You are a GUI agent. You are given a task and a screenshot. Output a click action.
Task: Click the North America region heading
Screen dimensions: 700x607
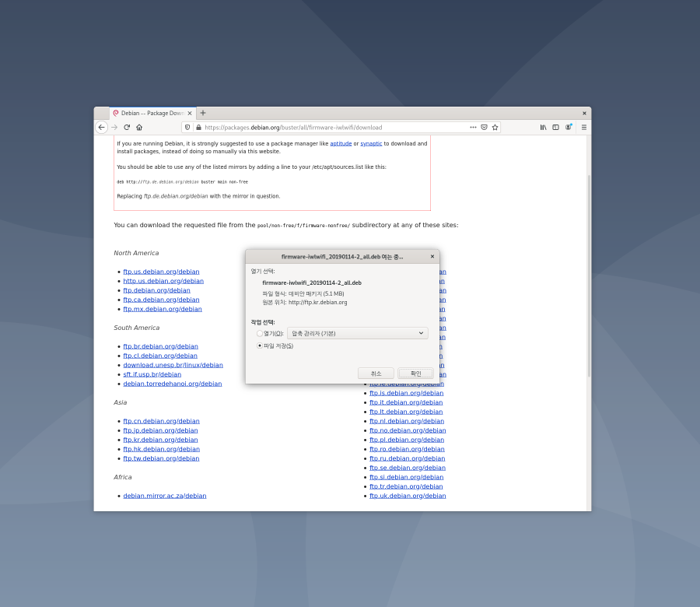[x=136, y=253]
